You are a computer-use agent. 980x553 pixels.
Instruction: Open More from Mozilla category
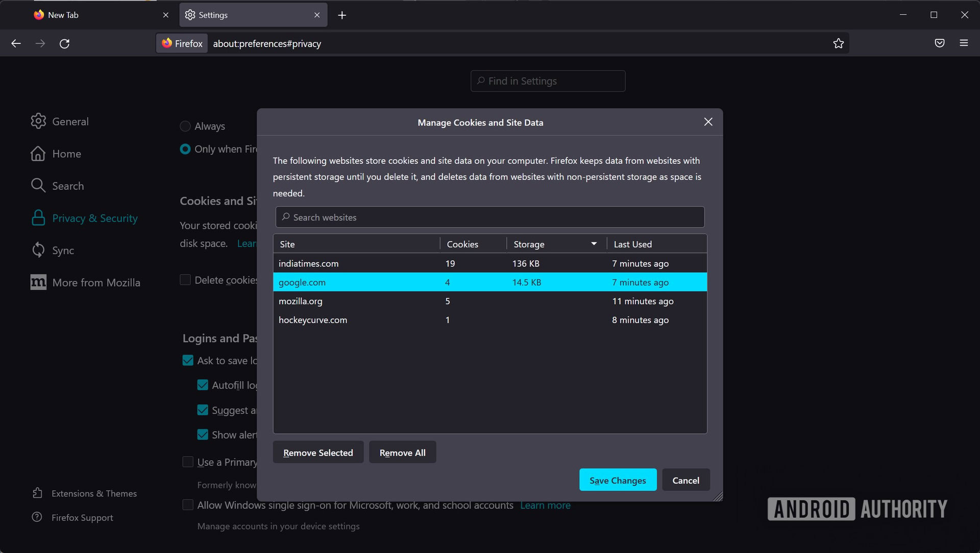click(x=85, y=282)
